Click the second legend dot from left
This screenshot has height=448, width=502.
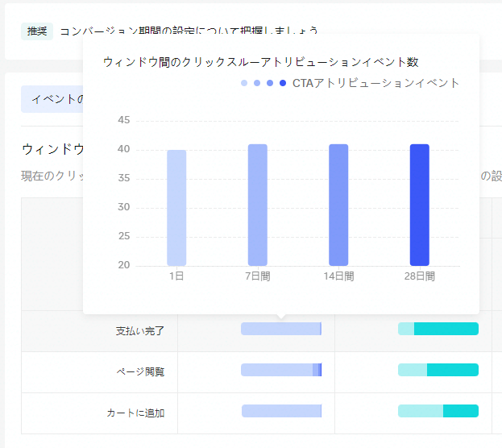pyautogui.click(x=257, y=83)
